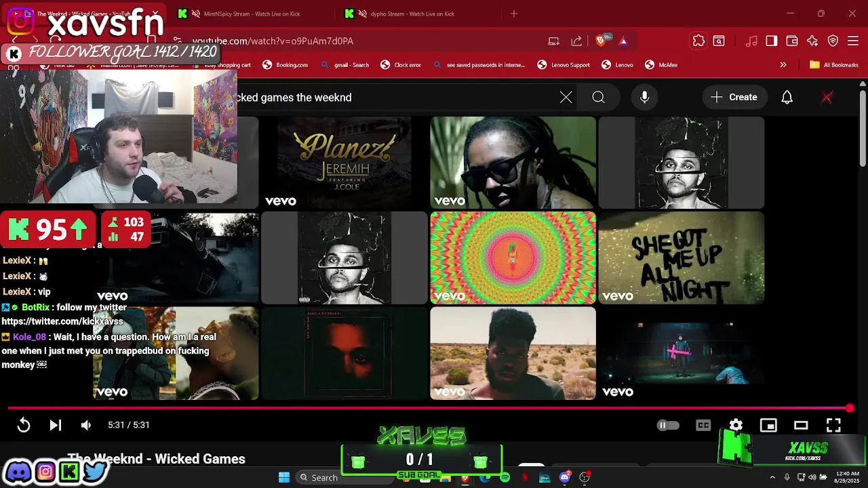Open Discord from the taskbar

pyautogui.click(x=564, y=477)
